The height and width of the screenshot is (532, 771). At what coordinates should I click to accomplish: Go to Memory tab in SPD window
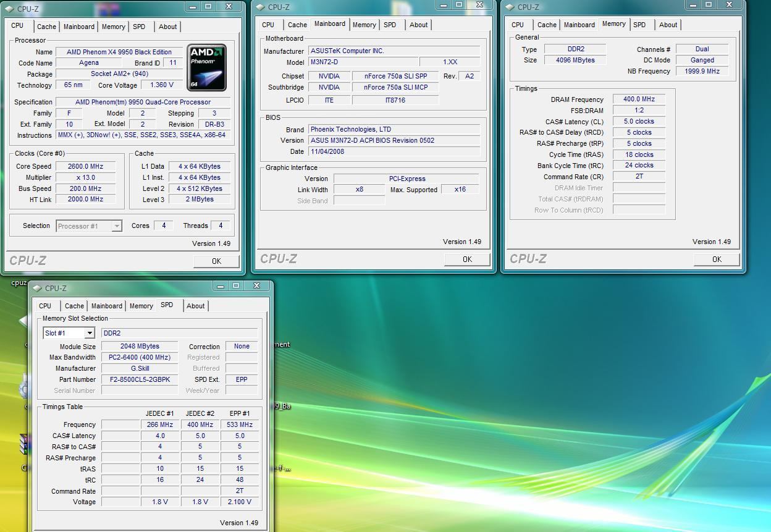tap(141, 306)
